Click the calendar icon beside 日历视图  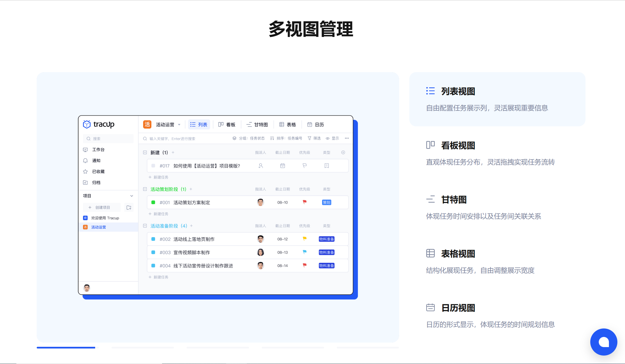pos(430,307)
